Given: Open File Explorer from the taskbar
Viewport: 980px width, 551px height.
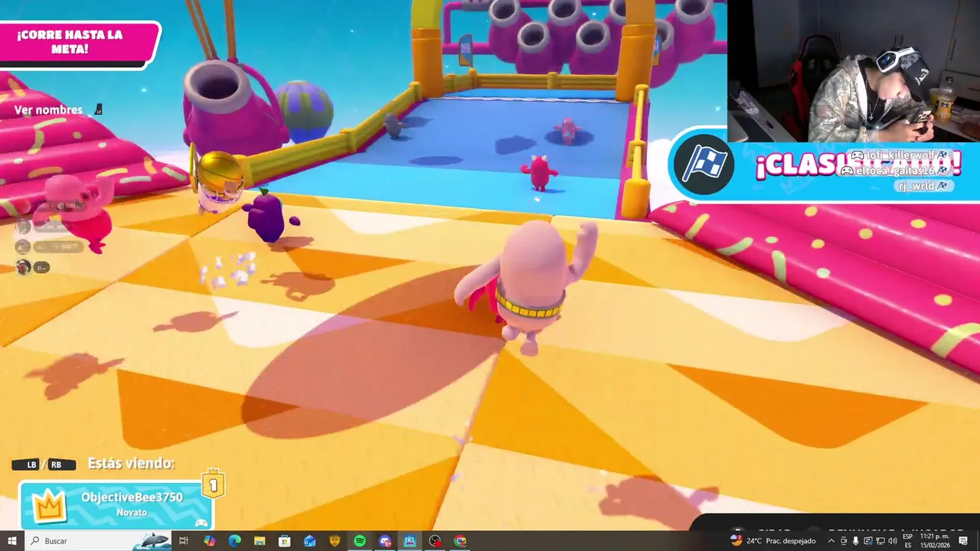Looking at the screenshot, I should pyautogui.click(x=260, y=541).
